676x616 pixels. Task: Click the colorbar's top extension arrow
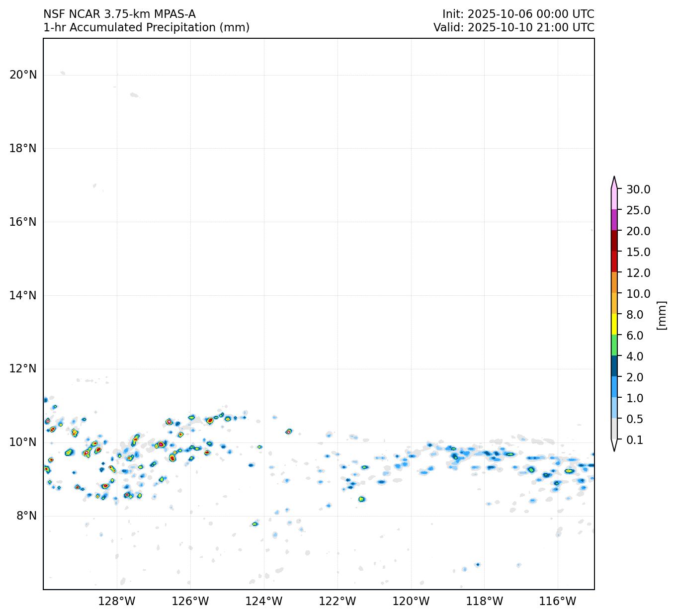(614, 182)
